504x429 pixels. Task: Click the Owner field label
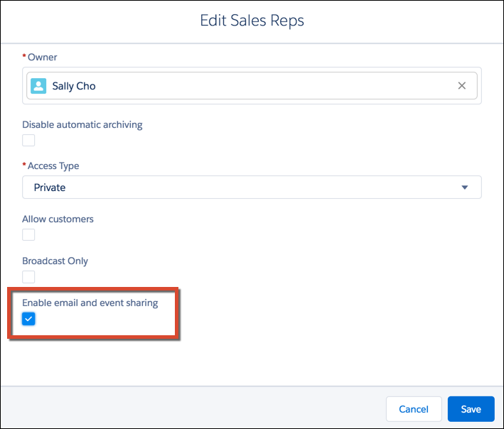click(x=42, y=57)
